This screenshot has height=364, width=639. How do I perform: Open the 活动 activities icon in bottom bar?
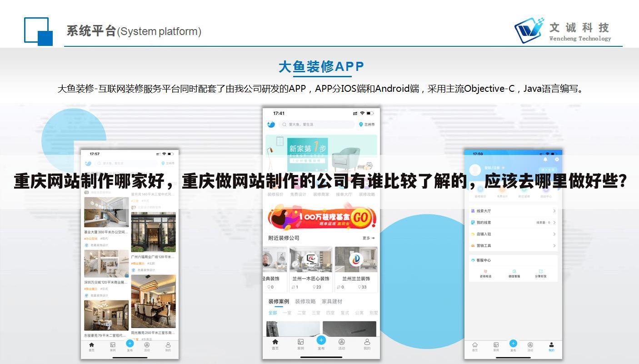coord(341,344)
